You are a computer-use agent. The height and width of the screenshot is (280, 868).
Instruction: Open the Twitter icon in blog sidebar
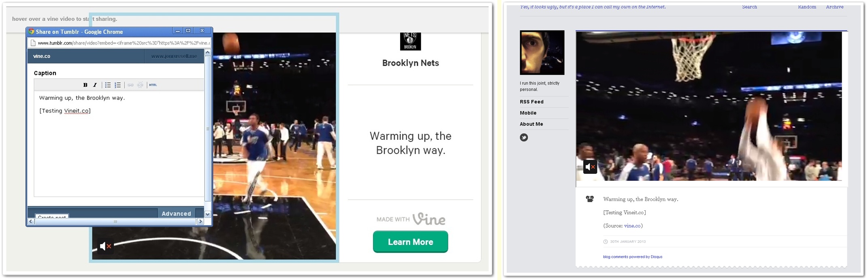524,137
